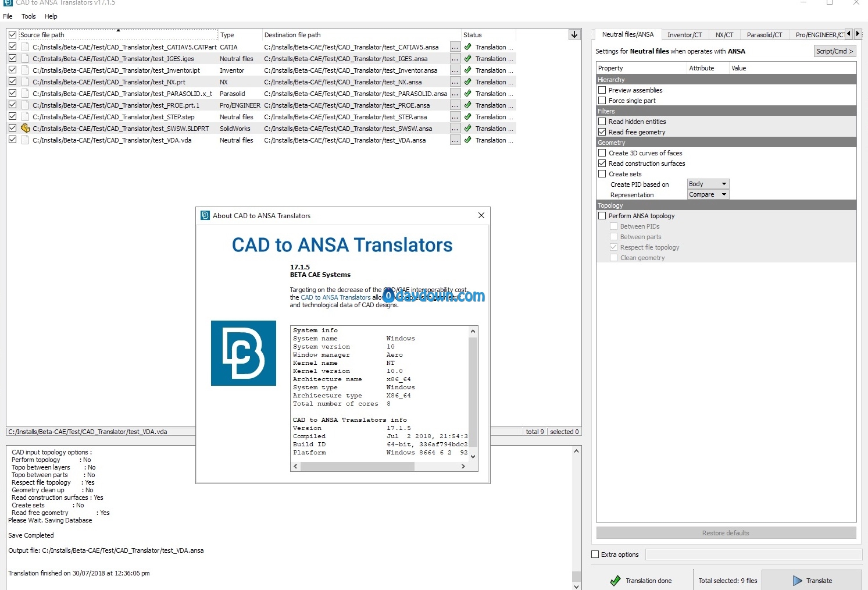
Task: Click the Translation done checkmark icon
Action: click(615, 580)
